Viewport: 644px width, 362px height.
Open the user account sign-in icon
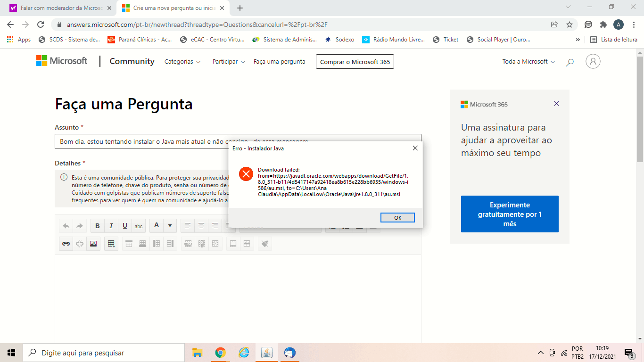[x=593, y=61]
